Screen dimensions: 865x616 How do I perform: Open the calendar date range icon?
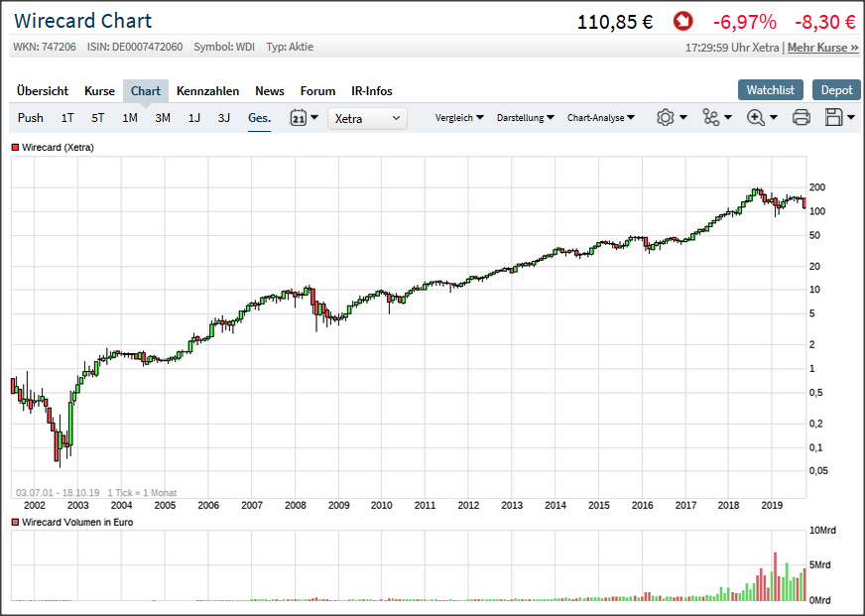pyautogui.click(x=298, y=118)
